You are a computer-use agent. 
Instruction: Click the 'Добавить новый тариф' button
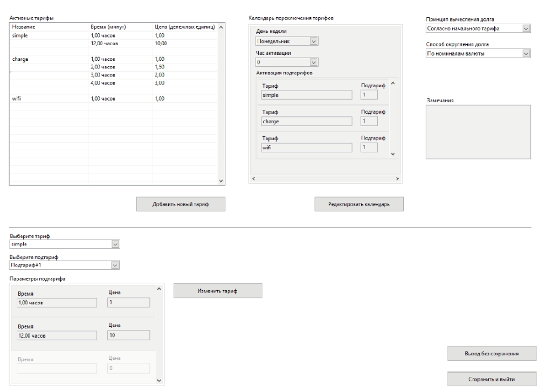tap(180, 205)
